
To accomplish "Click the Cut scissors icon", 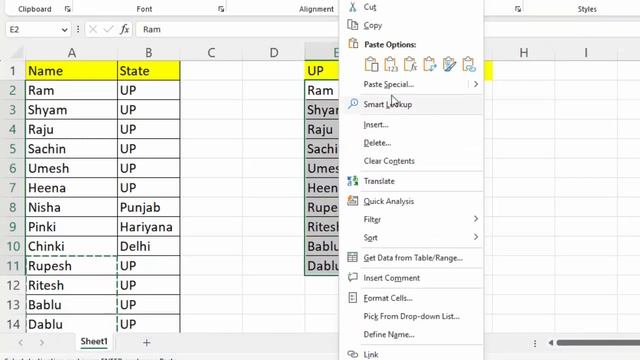I will (x=353, y=7).
